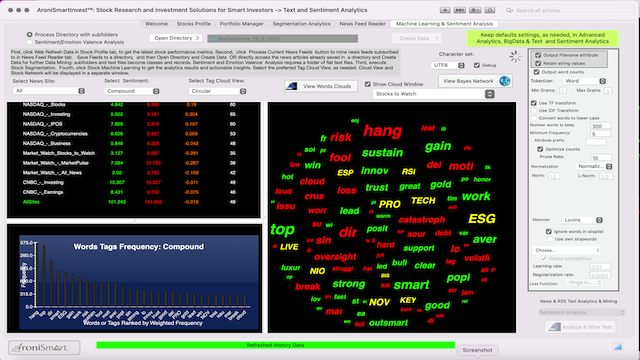Click View Words Clouds button

coord(321,86)
